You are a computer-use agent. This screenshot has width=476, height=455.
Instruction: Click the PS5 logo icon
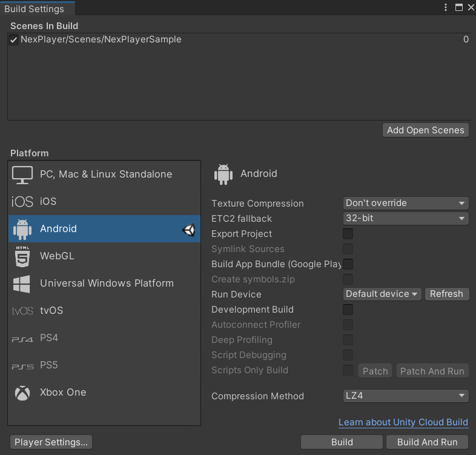pyautogui.click(x=22, y=367)
